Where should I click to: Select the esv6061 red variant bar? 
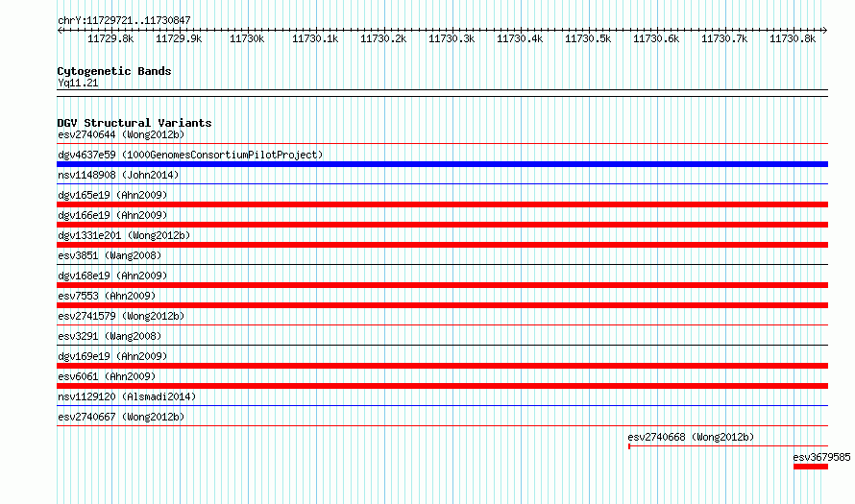point(442,386)
